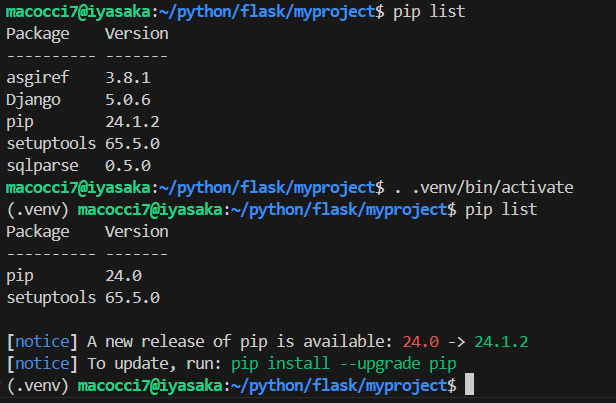Click sqlparse's version number 0.5.0
Viewport: 616px width, 403px height.
tap(127, 165)
